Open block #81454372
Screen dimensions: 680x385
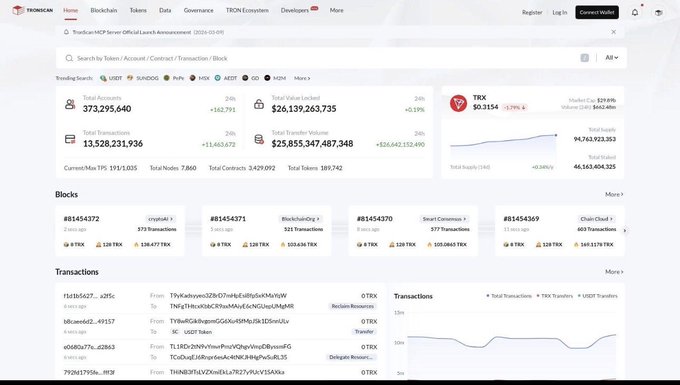(x=82, y=219)
